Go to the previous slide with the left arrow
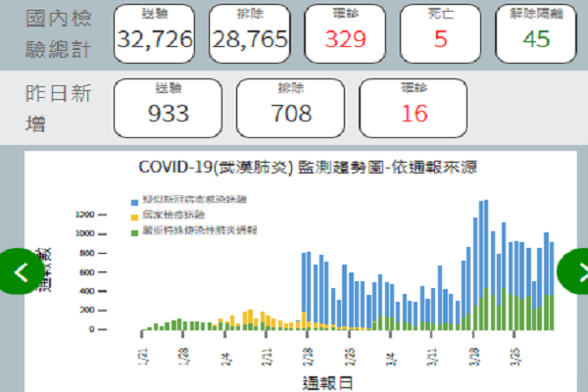 click(x=22, y=271)
